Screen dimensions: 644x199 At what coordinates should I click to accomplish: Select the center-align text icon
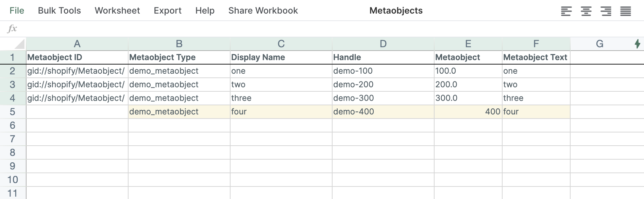pyautogui.click(x=586, y=11)
